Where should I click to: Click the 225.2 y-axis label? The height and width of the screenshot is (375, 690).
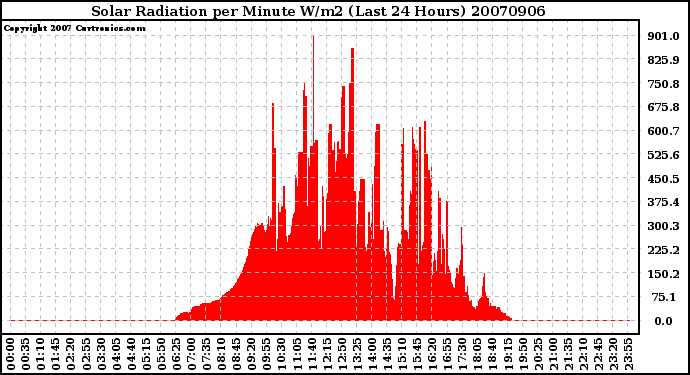click(x=663, y=250)
